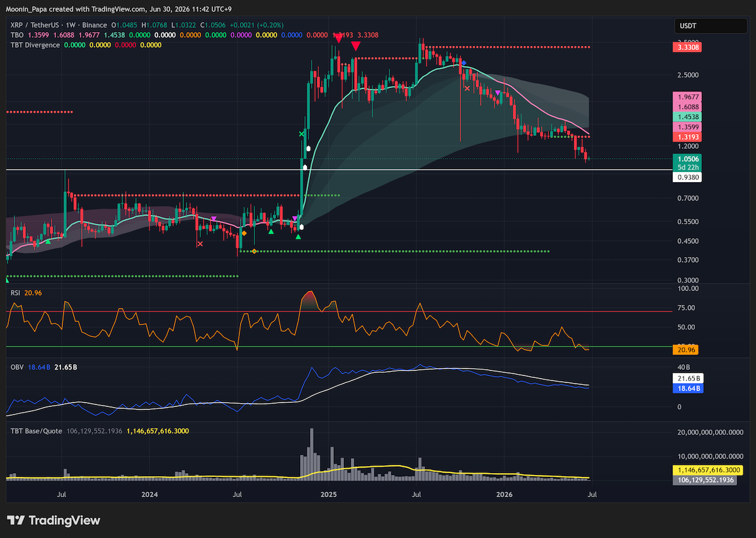Viewport: 756px width, 538px height.
Task: Click the orange diamond on the lower green dotted line
Action: (254, 251)
